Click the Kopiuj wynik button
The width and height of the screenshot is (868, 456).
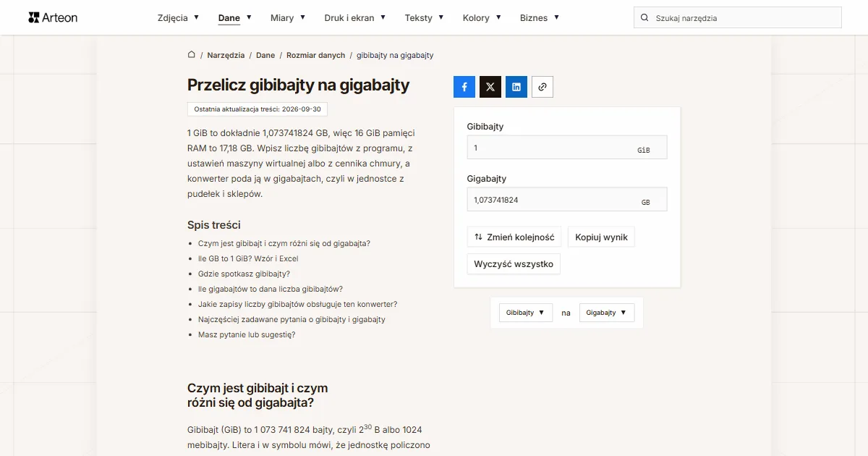coord(601,237)
